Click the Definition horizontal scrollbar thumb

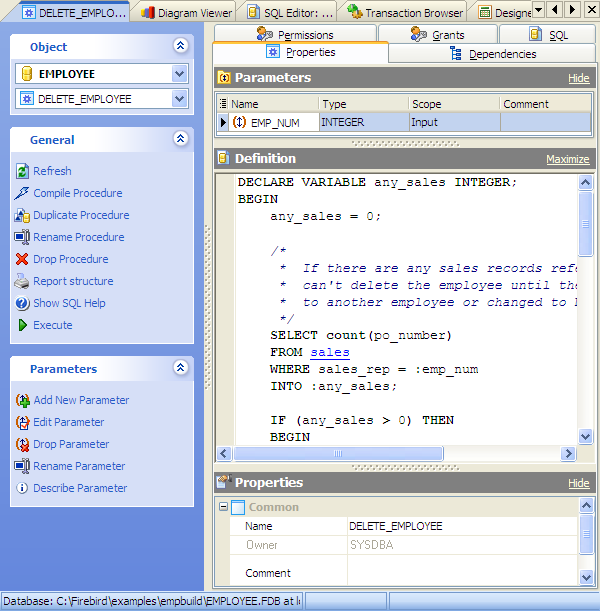(x=338, y=454)
